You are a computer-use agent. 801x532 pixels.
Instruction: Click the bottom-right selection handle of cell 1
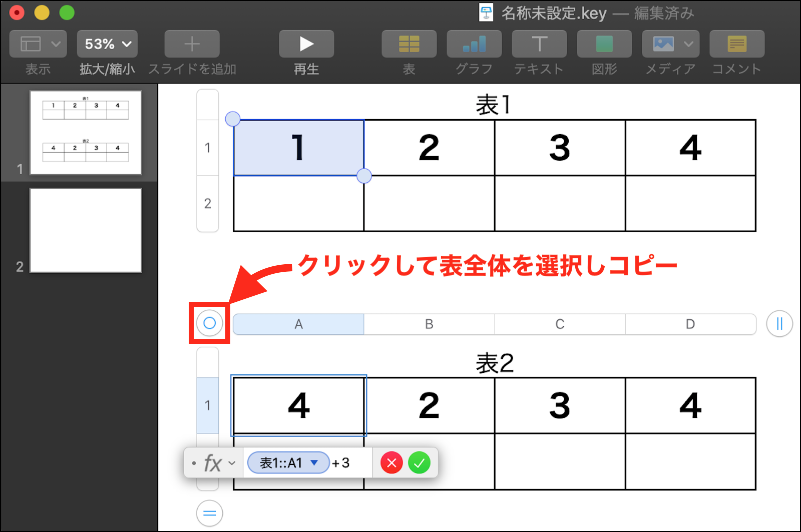(364, 176)
